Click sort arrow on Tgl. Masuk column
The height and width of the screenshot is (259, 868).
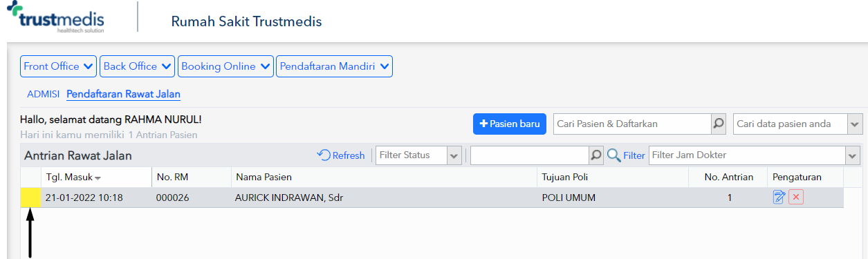(x=98, y=178)
